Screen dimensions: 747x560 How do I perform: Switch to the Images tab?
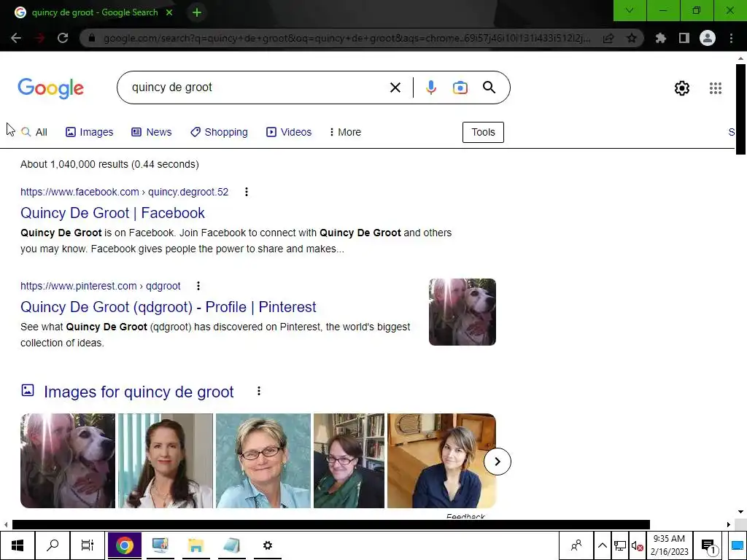90,132
